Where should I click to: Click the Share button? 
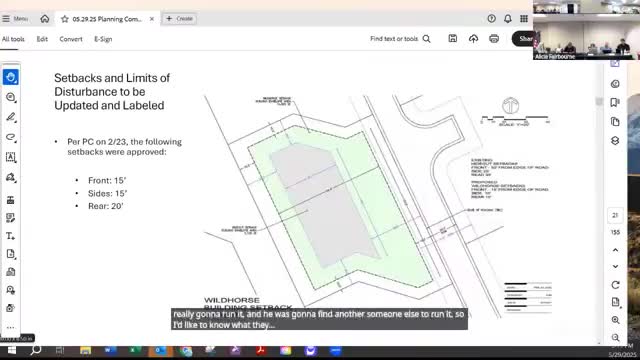522,38
